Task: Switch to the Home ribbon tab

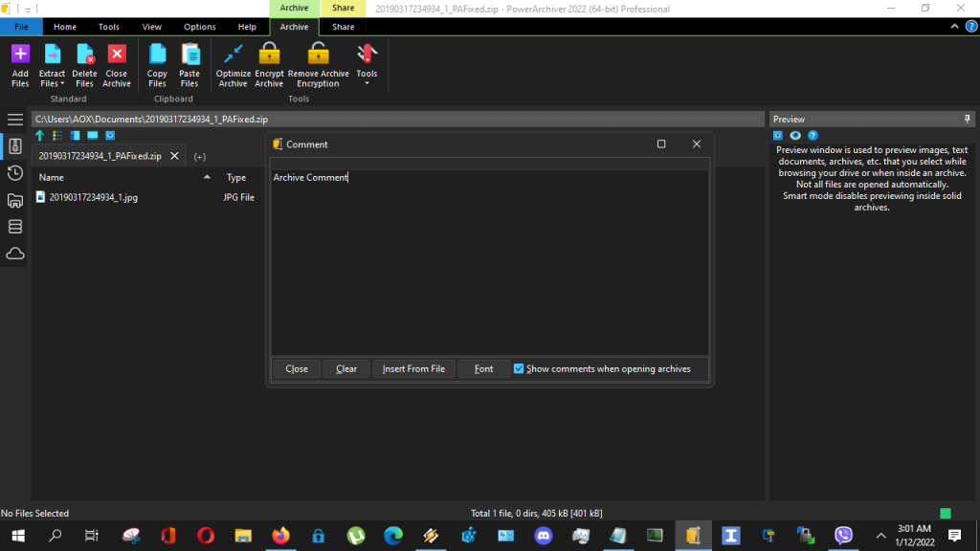Action: coord(65,27)
